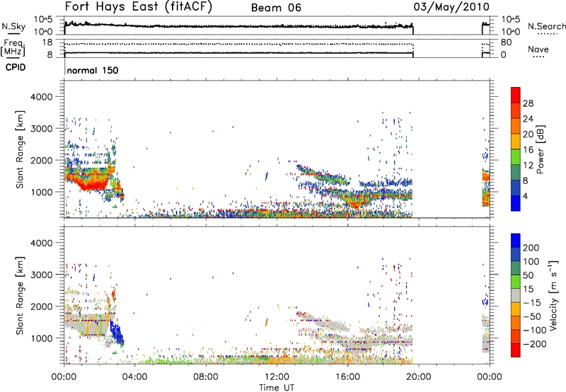Click '4000' on the Power panel range axis
This screenshot has height=392, width=566.
42,97
